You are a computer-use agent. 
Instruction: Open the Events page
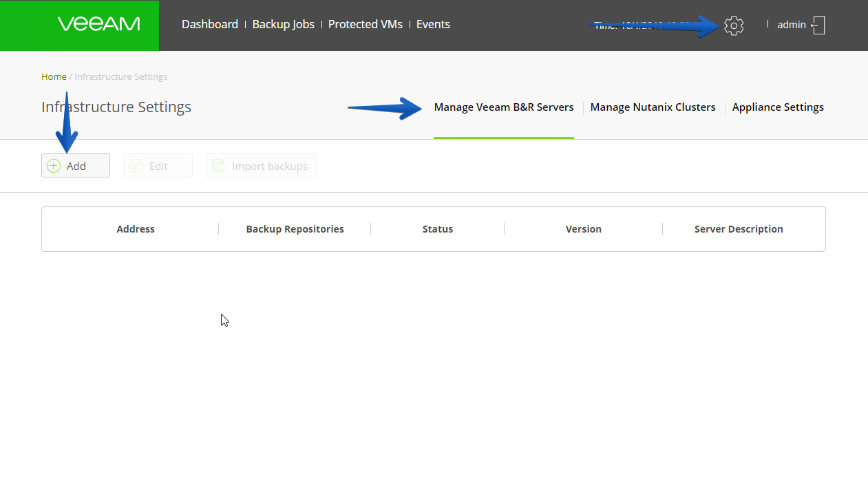tap(433, 24)
